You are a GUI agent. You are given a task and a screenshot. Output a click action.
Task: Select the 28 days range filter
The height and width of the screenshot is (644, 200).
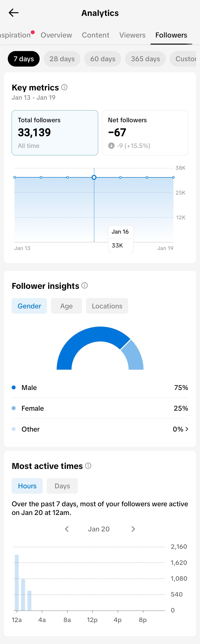tap(62, 59)
